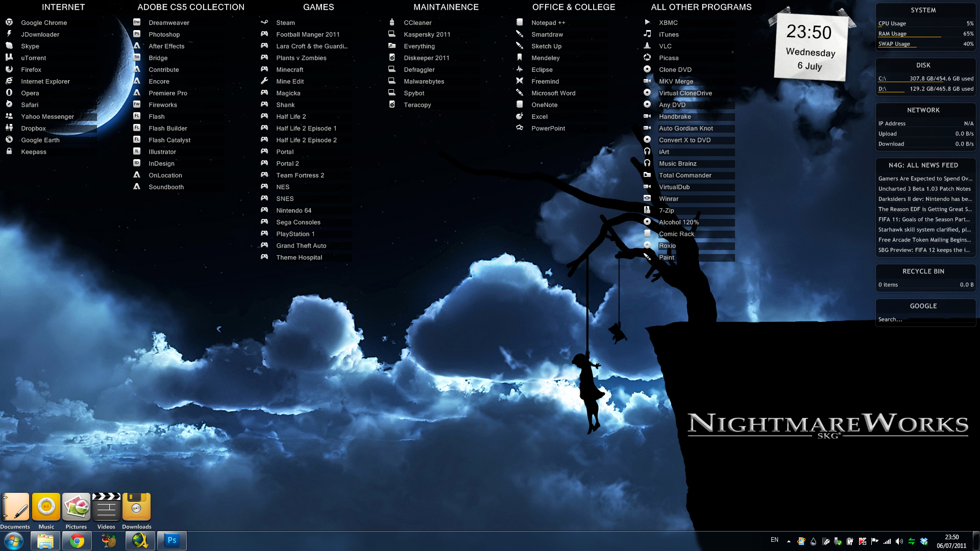Open Photoshop from the taskbar
980x551 pixels.
[x=172, y=541]
